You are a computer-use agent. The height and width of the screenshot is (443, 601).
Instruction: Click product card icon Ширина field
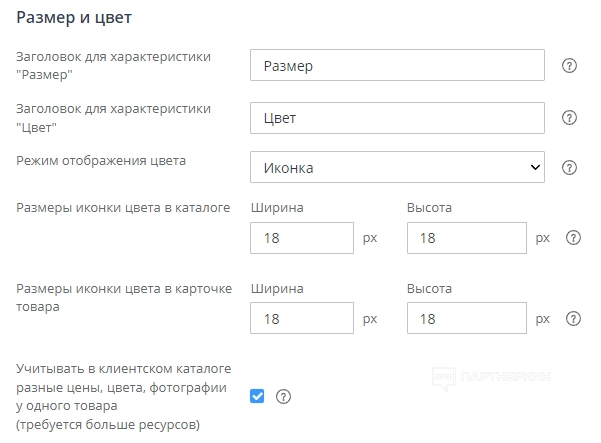click(x=302, y=319)
